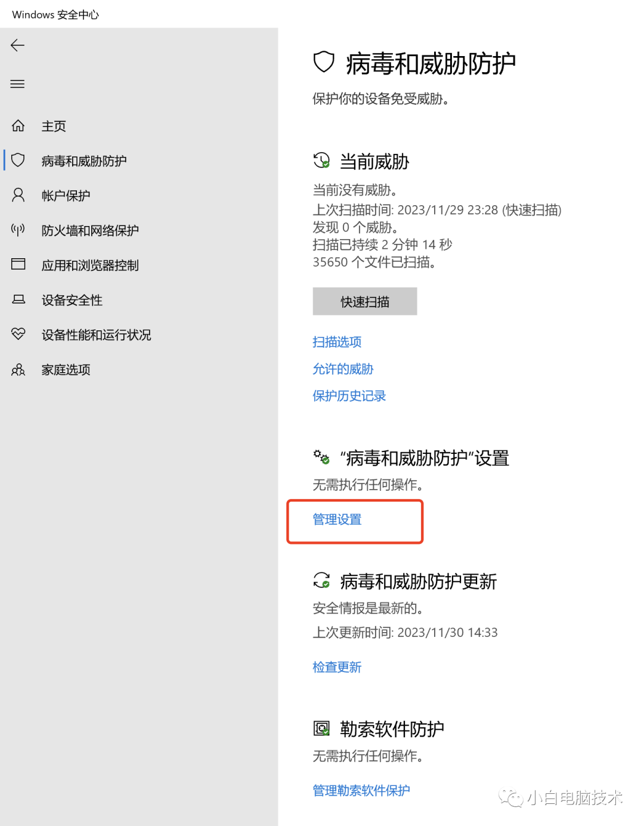644x826 pixels.
Task: Click the last scan time 2023/11/29 23:28 line
Action: click(x=437, y=210)
